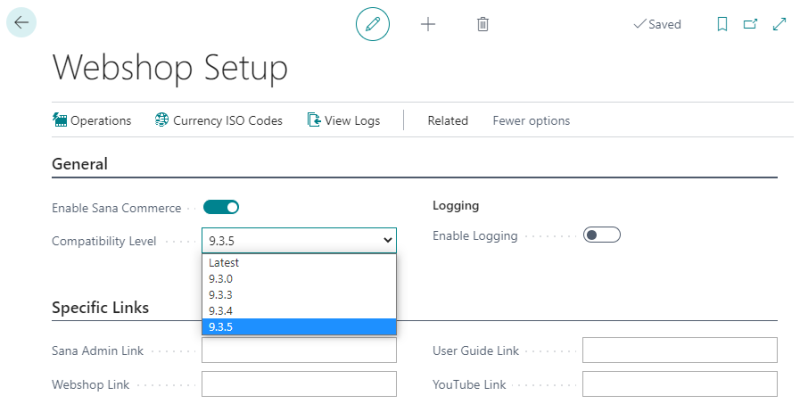This screenshot has width=800, height=404.
Task: Click the Enable Logging label
Action: (x=475, y=236)
